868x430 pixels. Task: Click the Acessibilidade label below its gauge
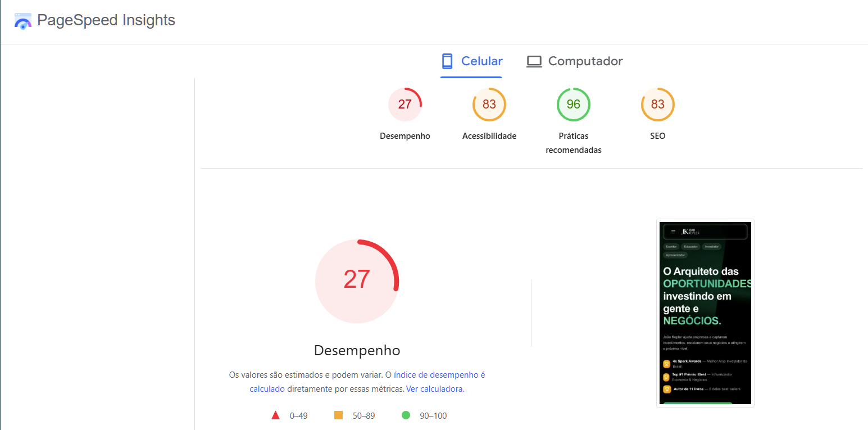(x=489, y=135)
